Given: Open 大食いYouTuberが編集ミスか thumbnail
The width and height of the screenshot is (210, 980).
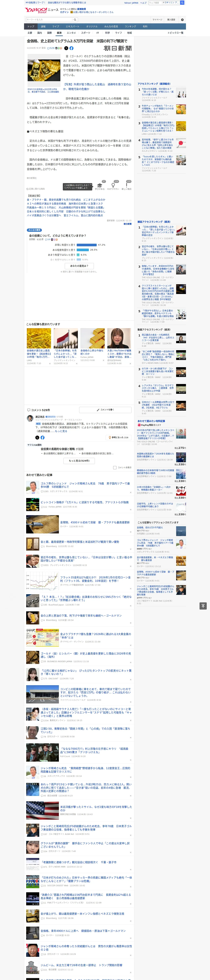Looking at the screenshot, I should pyautogui.click(x=119, y=338).
